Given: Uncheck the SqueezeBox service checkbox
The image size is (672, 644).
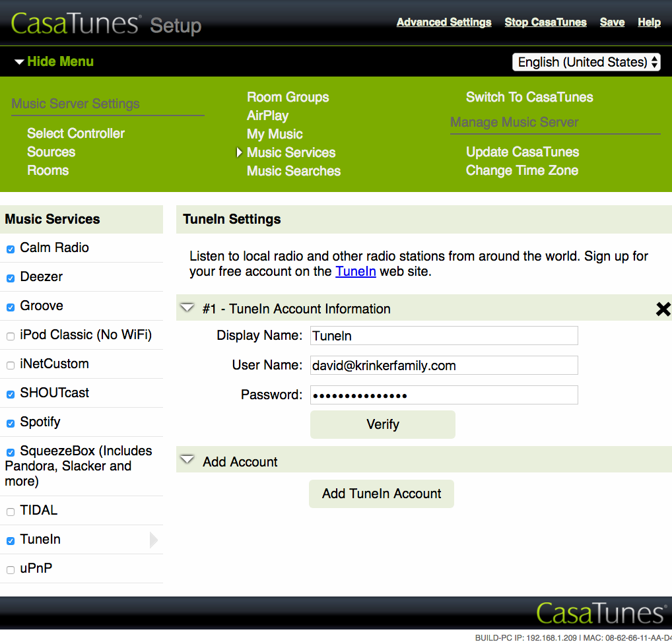Looking at the screenshot, I should click(11, 453).
